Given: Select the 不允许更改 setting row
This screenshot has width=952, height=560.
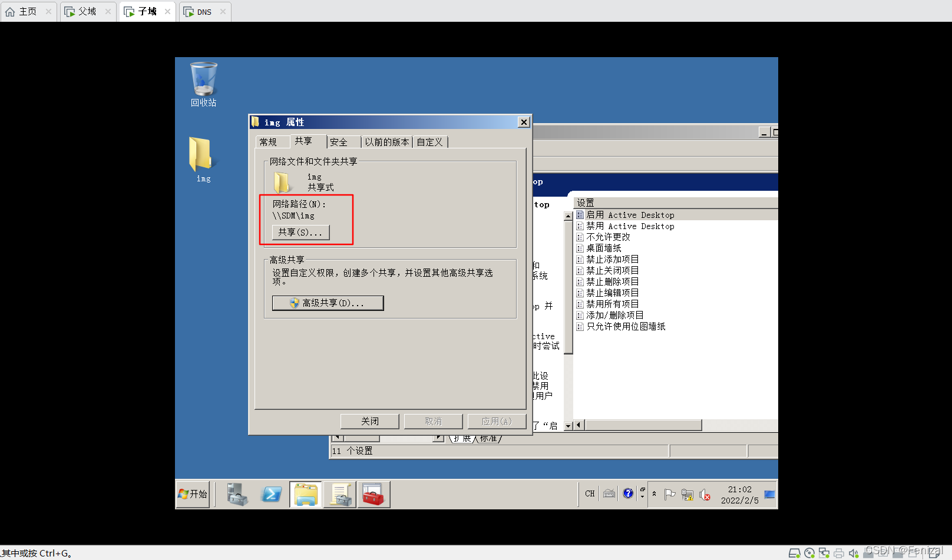Looking at the screenshot, I should click(x=676, y=237).
